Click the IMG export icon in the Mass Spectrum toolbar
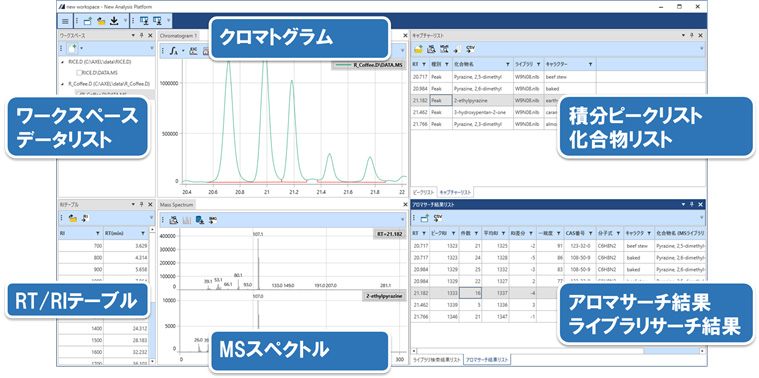The height and width of the screenshot is (378, 759). point(213,220)
